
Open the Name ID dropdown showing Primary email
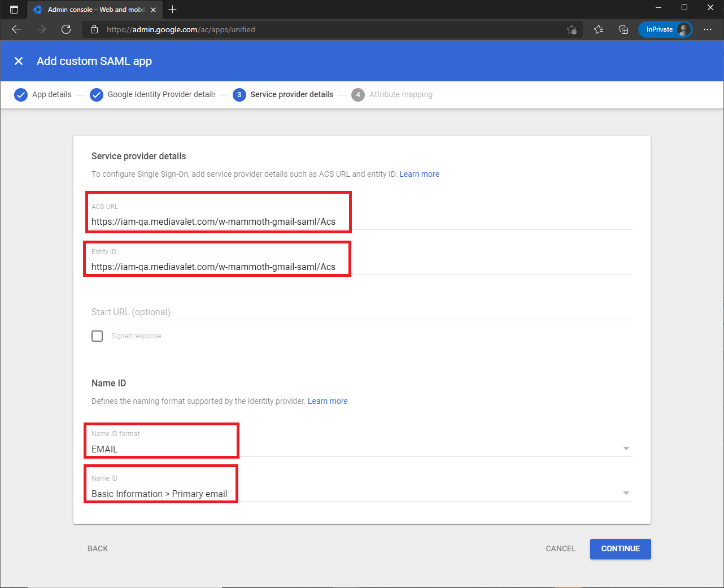coord(361,487)
